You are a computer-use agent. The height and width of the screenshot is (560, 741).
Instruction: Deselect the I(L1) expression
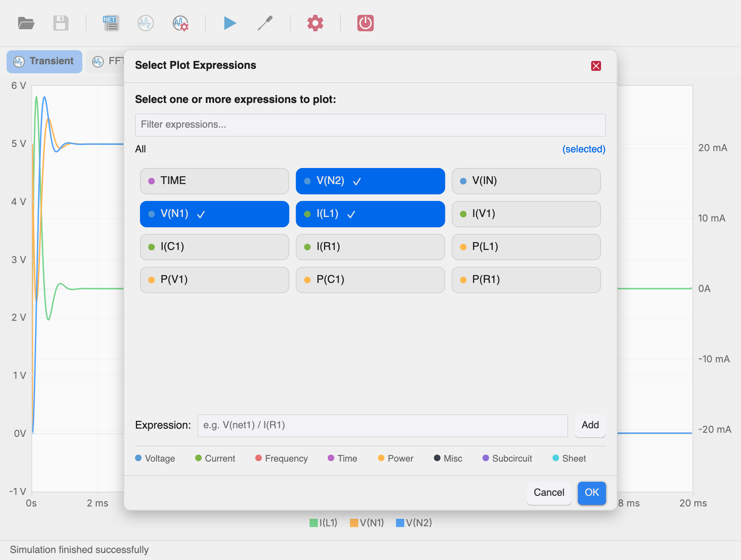click(370, 214)
